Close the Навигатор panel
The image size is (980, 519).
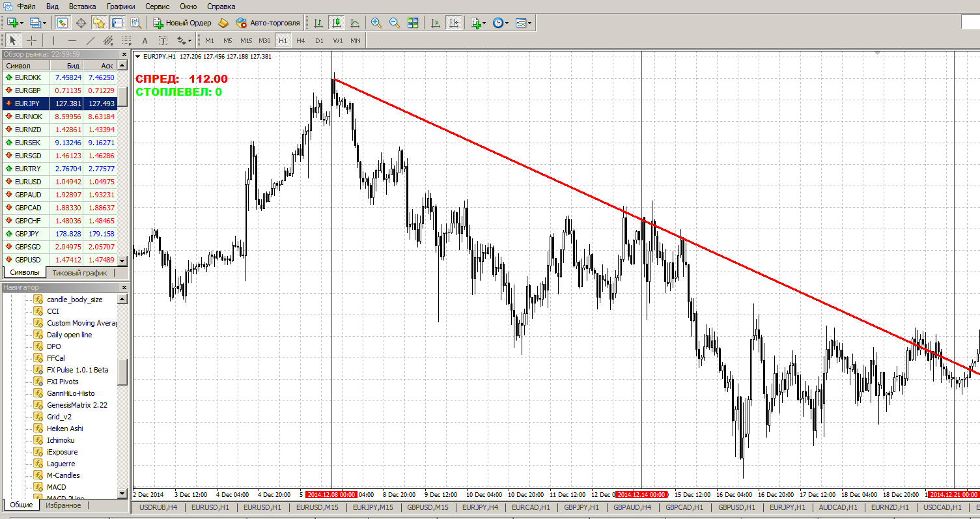coord(124,287)
